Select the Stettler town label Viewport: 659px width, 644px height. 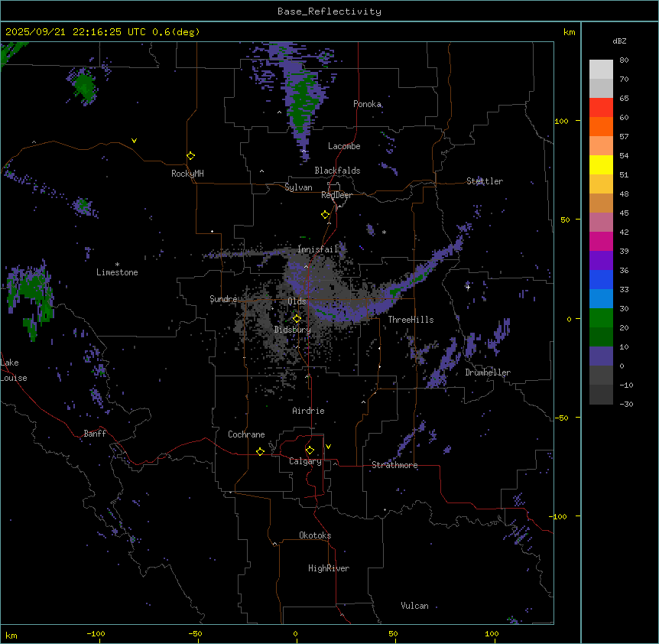pyautogui.click(x=485, y=181)
